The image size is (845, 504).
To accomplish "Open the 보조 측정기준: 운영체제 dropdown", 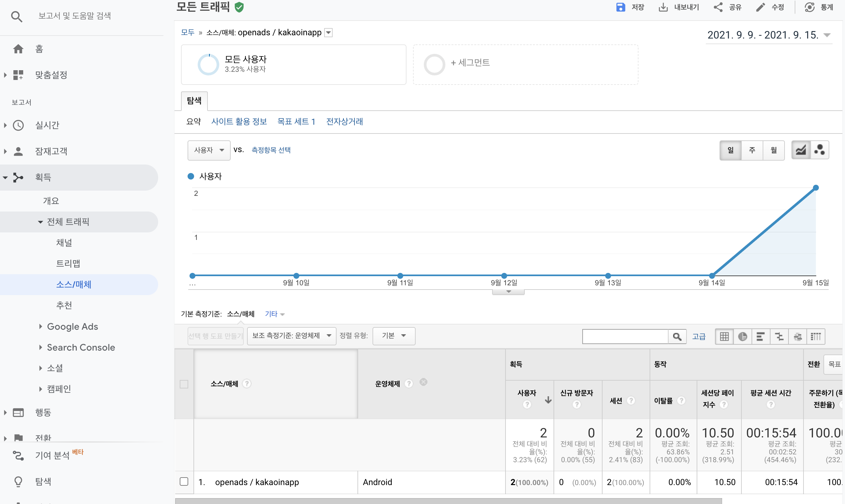I will (291, 336).
